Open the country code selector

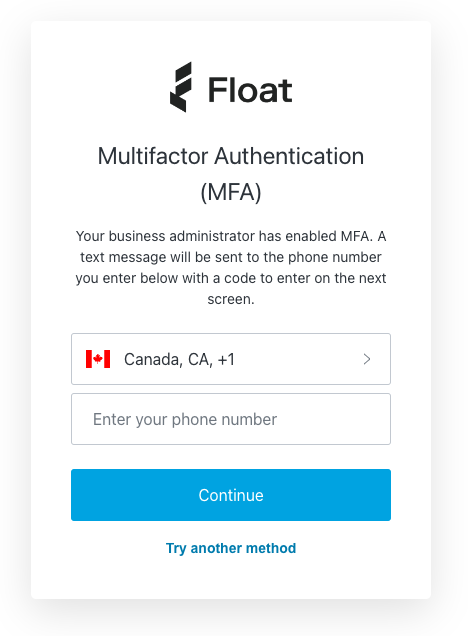pos(231,359)
